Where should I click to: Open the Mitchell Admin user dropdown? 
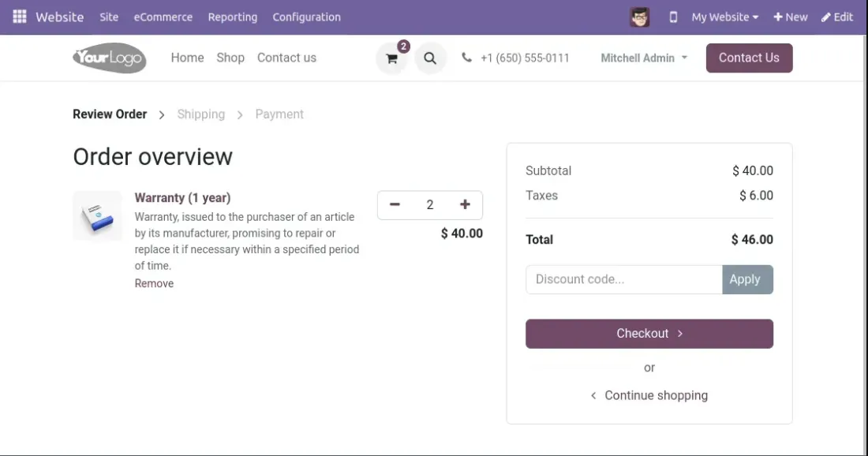point(644,58)
